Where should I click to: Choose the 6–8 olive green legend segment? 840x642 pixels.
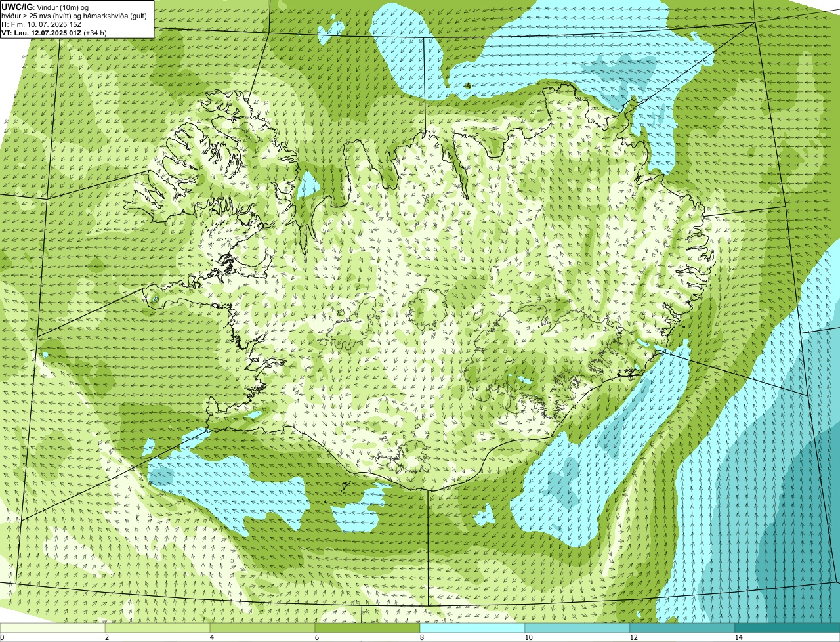[367, 628]
